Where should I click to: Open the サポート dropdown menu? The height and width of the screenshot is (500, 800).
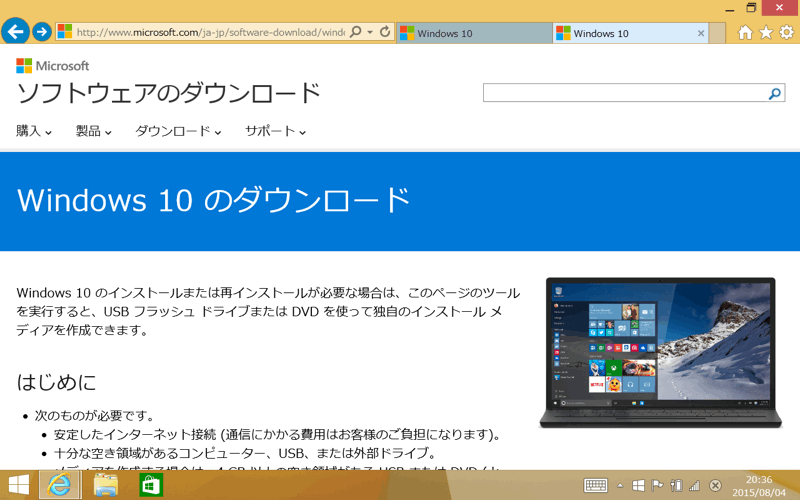275,131
